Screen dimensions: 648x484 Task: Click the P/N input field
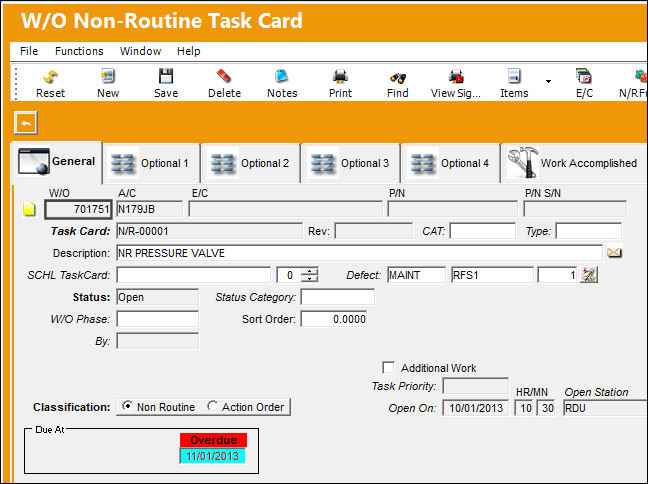(x=453, y=209)
